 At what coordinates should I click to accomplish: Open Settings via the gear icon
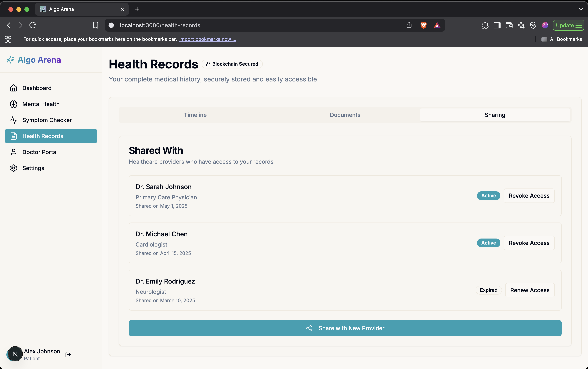coord(14,168)
